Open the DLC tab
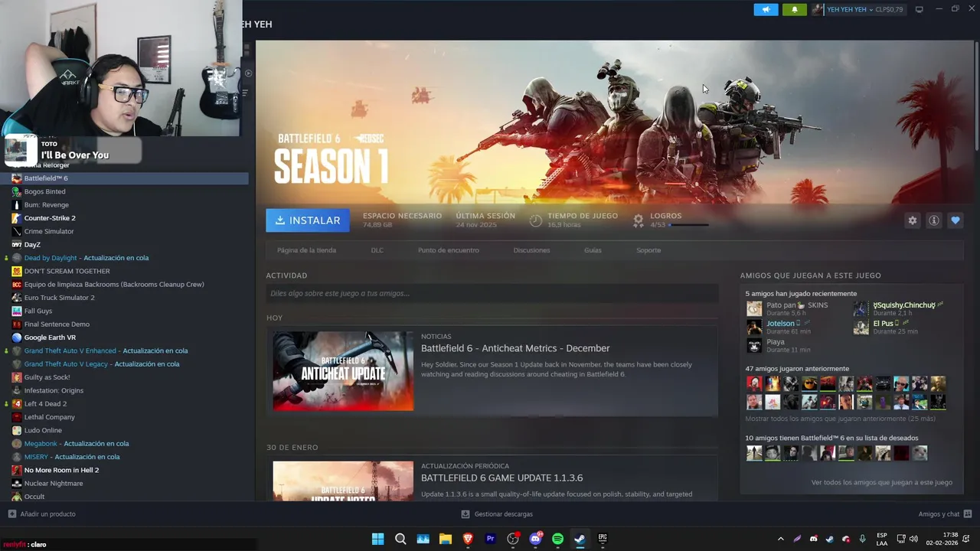The width and height of the screenshot is (980, 551). [x=377, y=250]
